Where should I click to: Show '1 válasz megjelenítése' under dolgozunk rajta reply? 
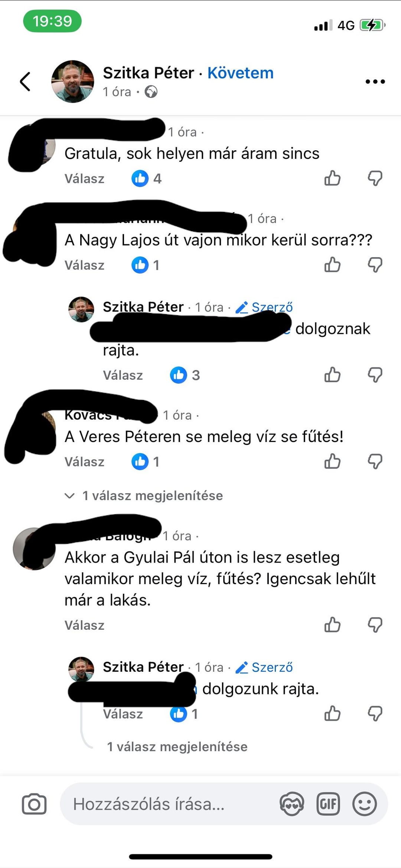point(177,747)
